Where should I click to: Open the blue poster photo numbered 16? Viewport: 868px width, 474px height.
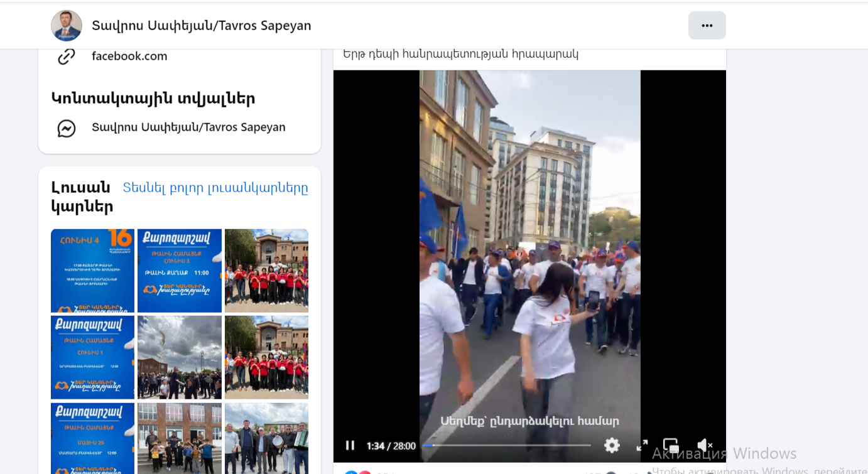click(x=93, y=271)
